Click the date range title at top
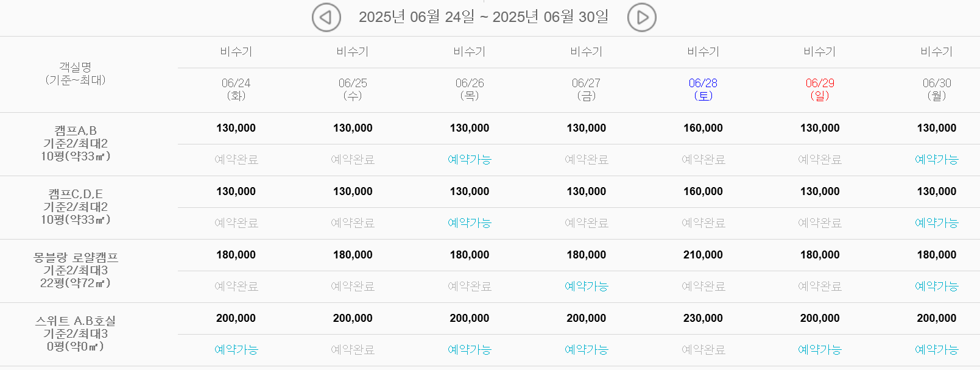This screenshot has width=980, height=370. tap(484, 17)
